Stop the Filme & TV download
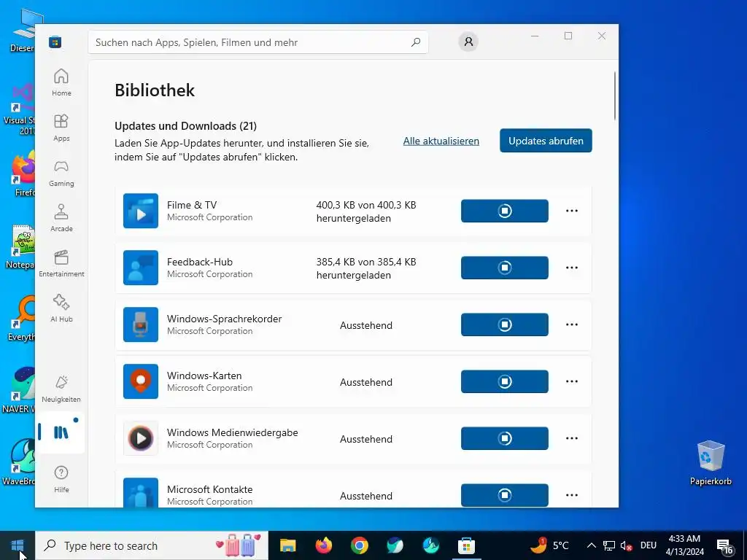This screenshot has height=560, width=747. [x=505, y=211]
